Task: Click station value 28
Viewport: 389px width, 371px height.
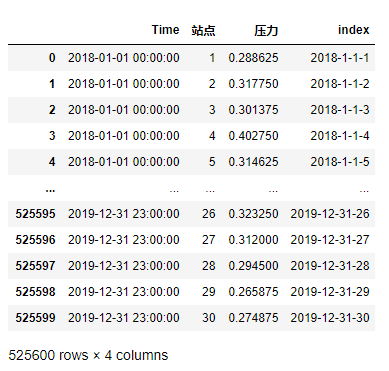Action: 209,266
